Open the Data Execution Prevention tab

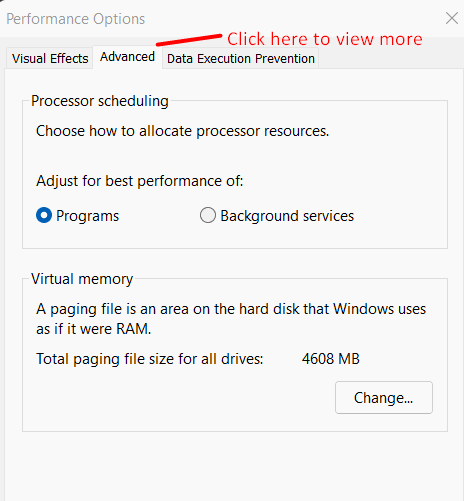click(x=241, y=59)
